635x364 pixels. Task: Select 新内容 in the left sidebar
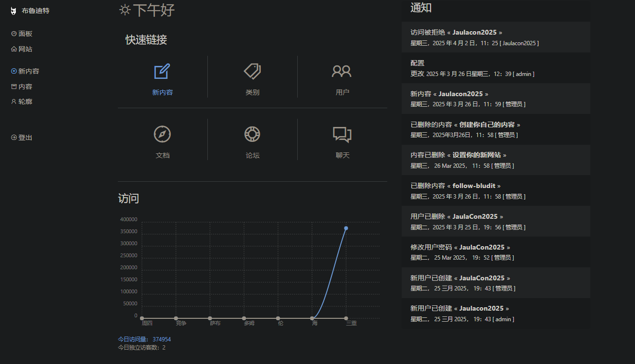(x=28, y=71)
